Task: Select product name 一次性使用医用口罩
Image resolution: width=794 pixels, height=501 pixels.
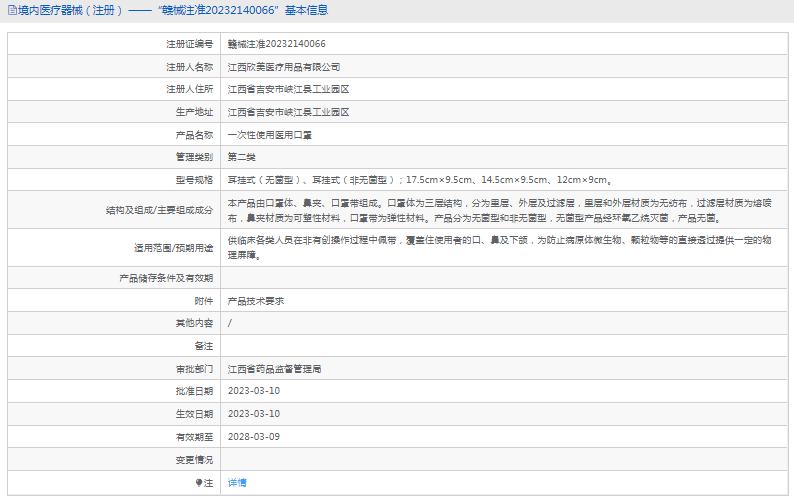Action: coord(269,135)
